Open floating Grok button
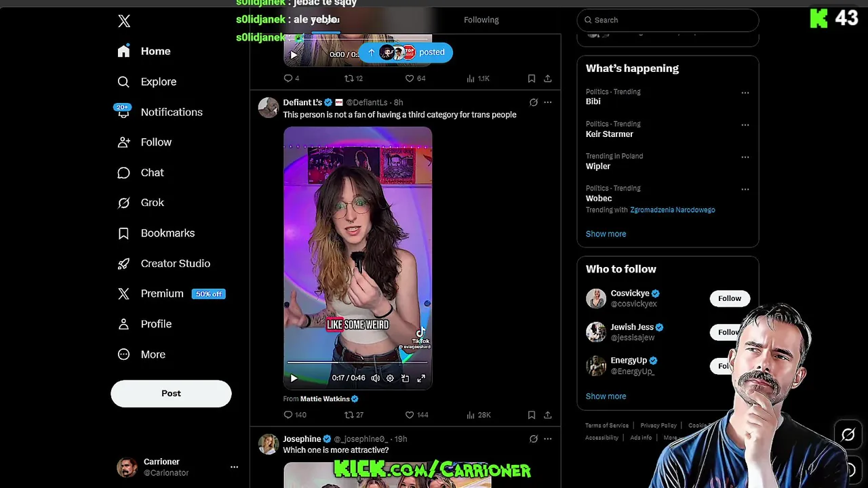This screenshot has height=488, width=868. point(848,435)
